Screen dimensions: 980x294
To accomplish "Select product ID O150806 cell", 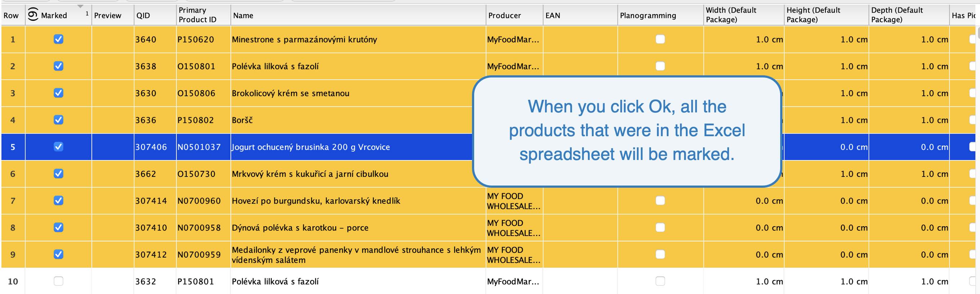I will pyautogui.click(x=203, y=93).
